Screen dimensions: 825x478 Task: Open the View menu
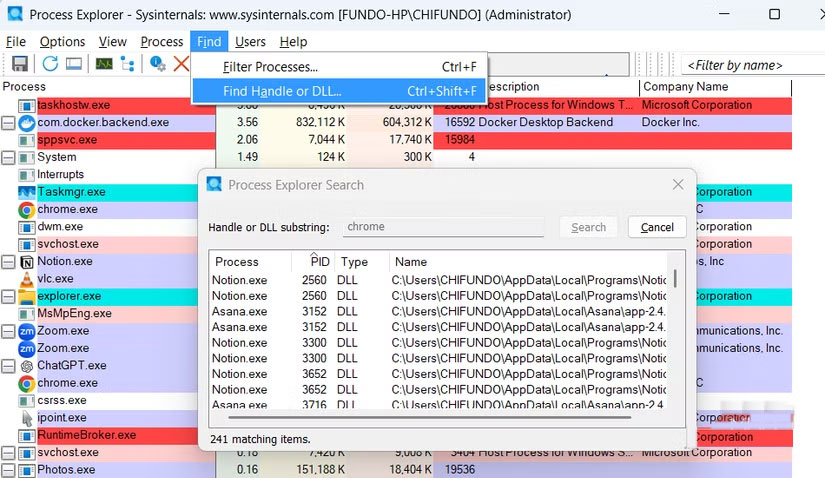[x=113, y=42]
